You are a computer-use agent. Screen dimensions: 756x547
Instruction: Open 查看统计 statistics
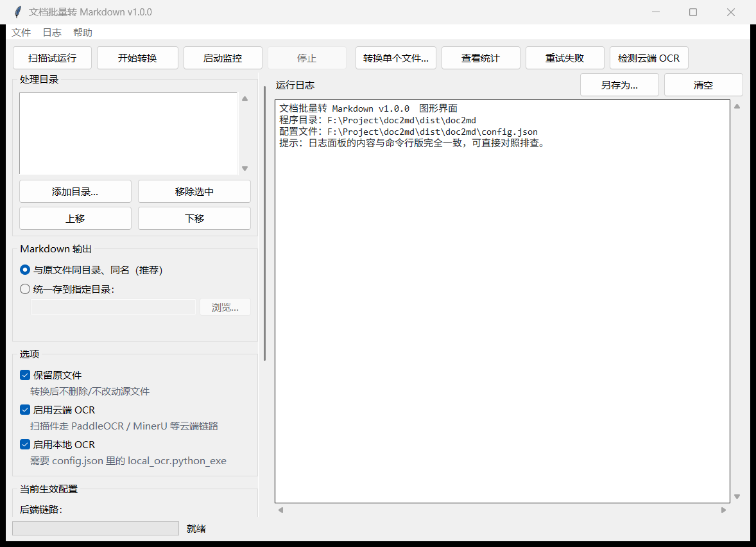click(x=481, y=58)
